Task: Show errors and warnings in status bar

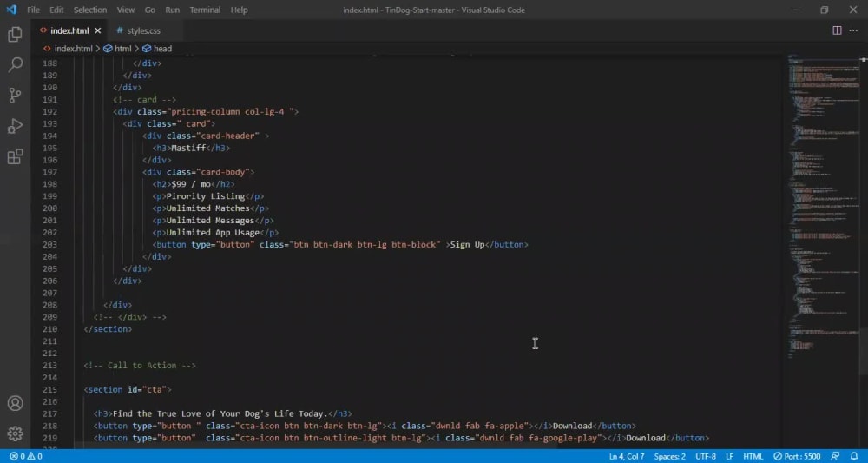Action: tap(26, 456)
